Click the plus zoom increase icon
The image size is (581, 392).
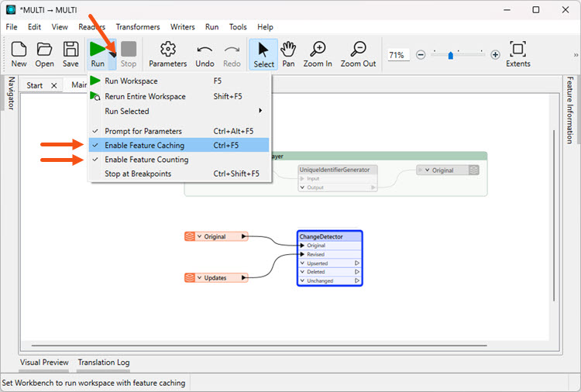496,55
